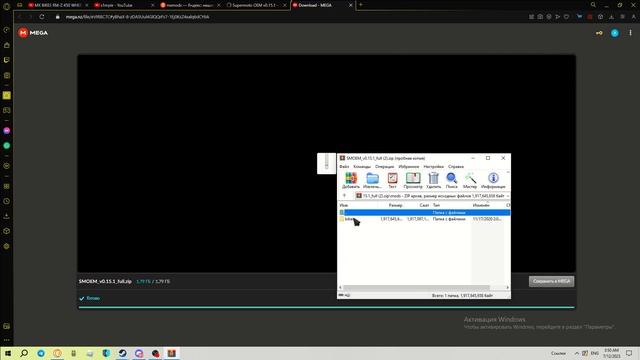The height and width of the screenshot is (360, 640).
Task: Open the browser sidebar downloads icon
Action: point(7,216)
